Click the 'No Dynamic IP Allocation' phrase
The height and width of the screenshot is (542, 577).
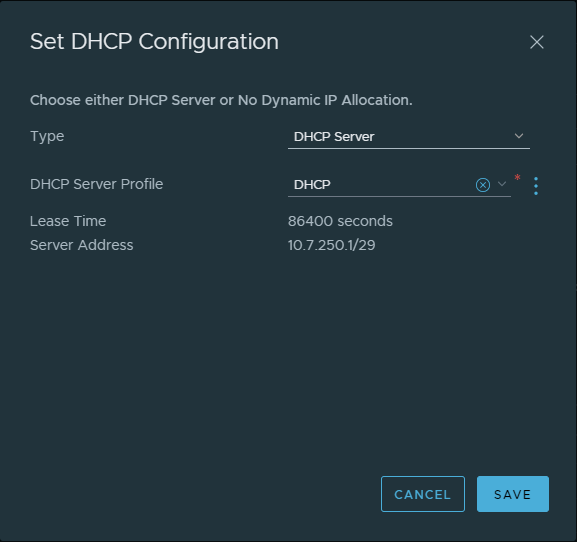(x=325, y=100)
